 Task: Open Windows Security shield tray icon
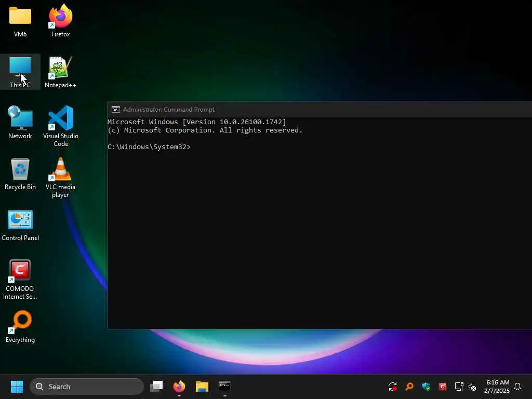[x=426, y=387]
